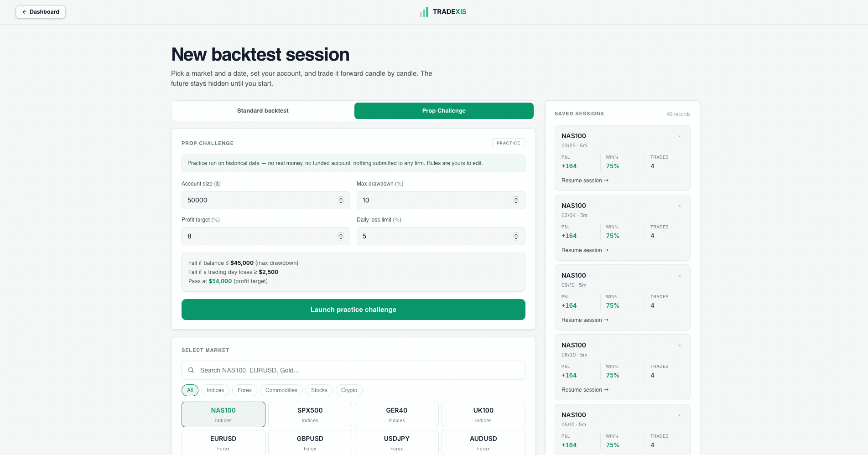The image size is (868, 455).
Task: Remove the NAS100 03/25 saved session
Action: click(679, 136)
